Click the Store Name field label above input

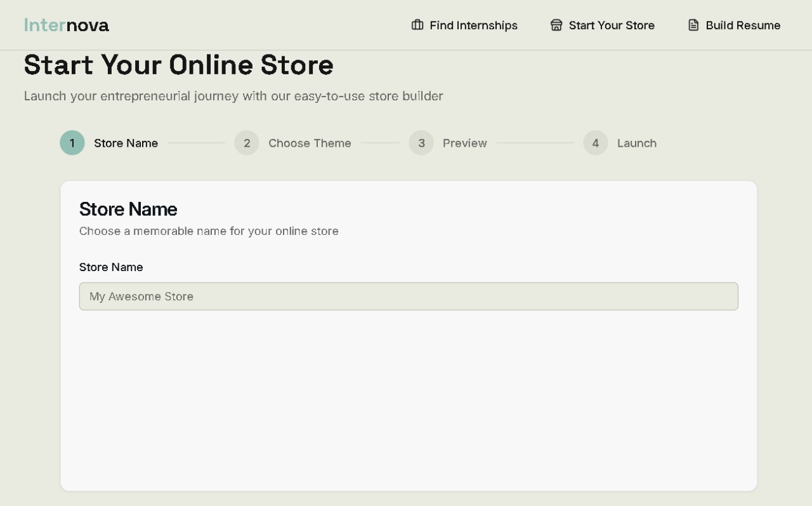tap(111, 267)
